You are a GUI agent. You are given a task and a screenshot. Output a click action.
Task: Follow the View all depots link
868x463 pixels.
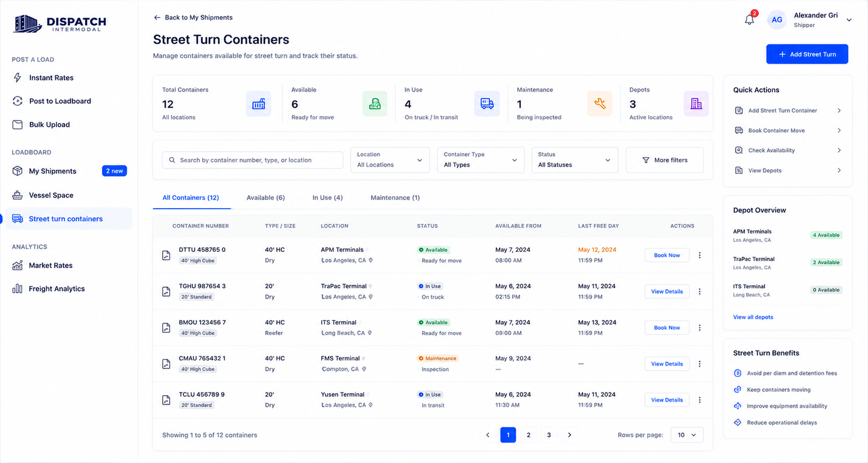tap(753, 317)
